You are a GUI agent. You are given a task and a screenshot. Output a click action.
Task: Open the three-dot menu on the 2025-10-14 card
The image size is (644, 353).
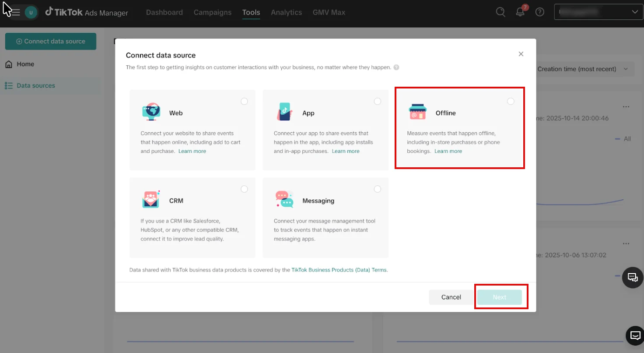626,107
